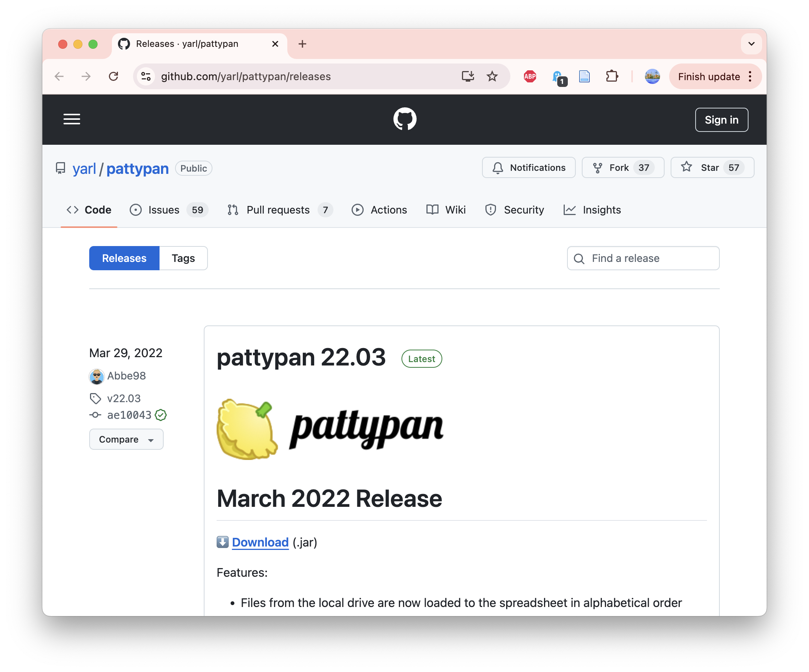The image size is (809, 672).
Task: Select the Releases · yarl/pattypan browser tab
Action: (200, 44)
